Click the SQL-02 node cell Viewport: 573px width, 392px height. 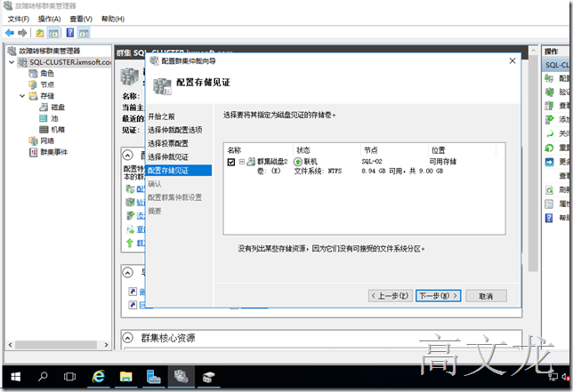(x=372, y=161)
